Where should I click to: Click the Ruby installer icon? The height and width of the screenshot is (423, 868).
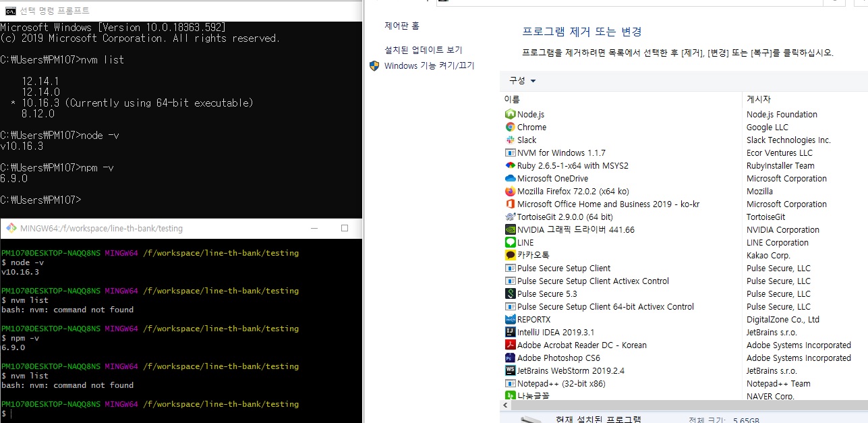coord(510,166)
